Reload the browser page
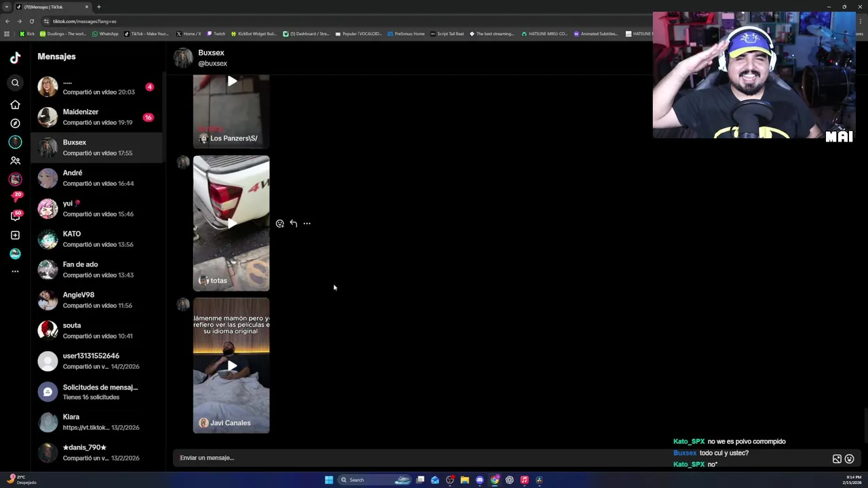 (x=31, y=21)
